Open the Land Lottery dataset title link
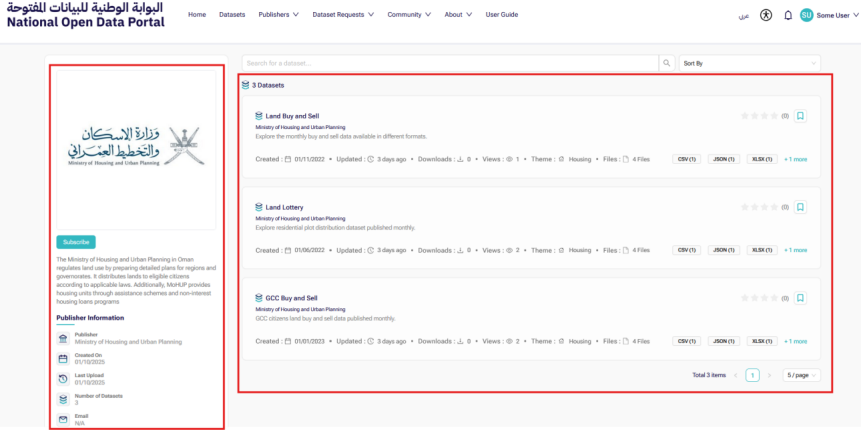 (x=284, y=207)
